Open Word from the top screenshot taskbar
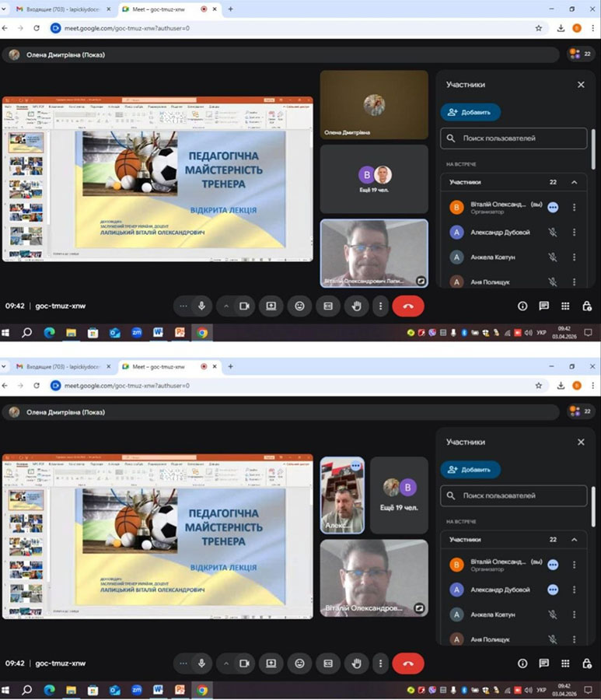Viewport: 601px width, 700px height. pyautogui.click(x=158, y=333)
